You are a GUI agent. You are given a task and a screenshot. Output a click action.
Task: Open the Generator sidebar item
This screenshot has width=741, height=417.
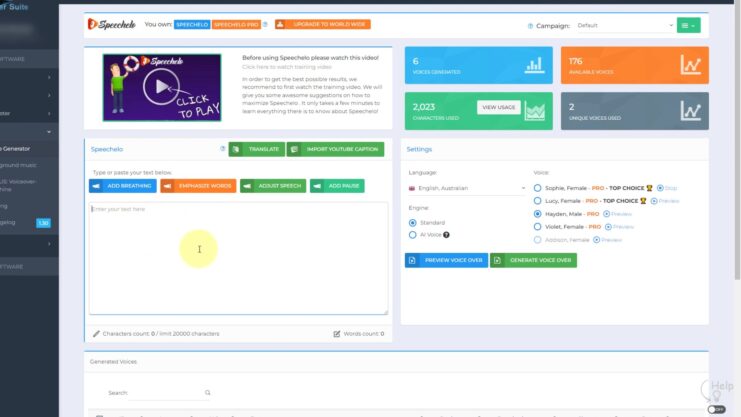(15, 148)
